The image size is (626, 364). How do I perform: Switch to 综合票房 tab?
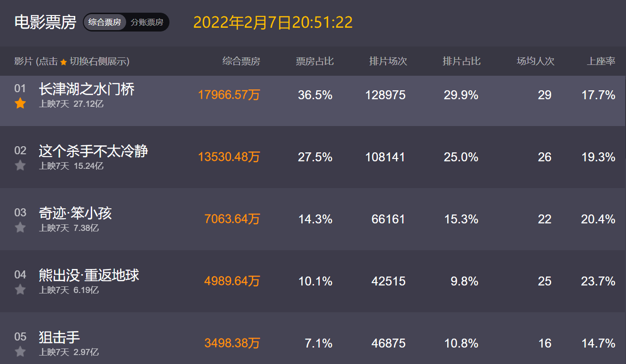pyautogui.click(x=104, y=22)
